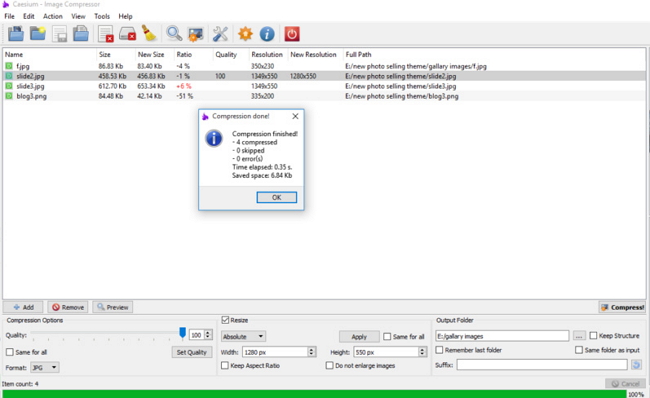The image size is (650, 398).
Task: Click OK in Compression done dialog
Action: (276, 197)
